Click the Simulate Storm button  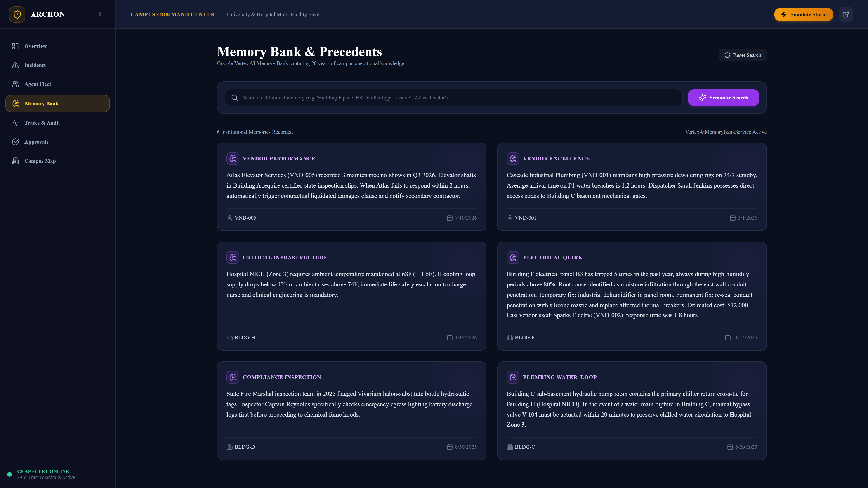coord(803,14)
